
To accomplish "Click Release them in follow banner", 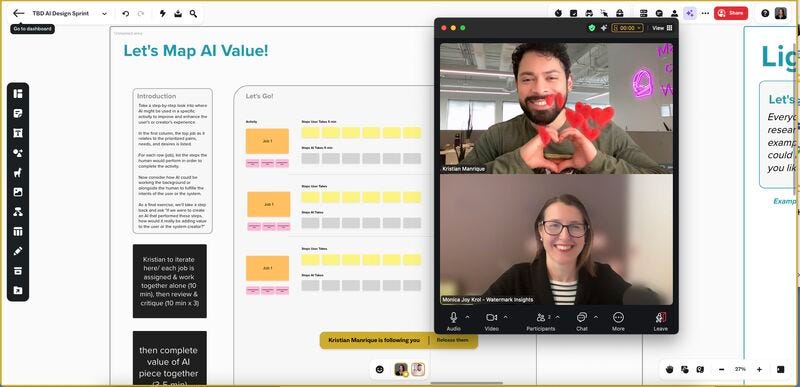I will 452,340.
